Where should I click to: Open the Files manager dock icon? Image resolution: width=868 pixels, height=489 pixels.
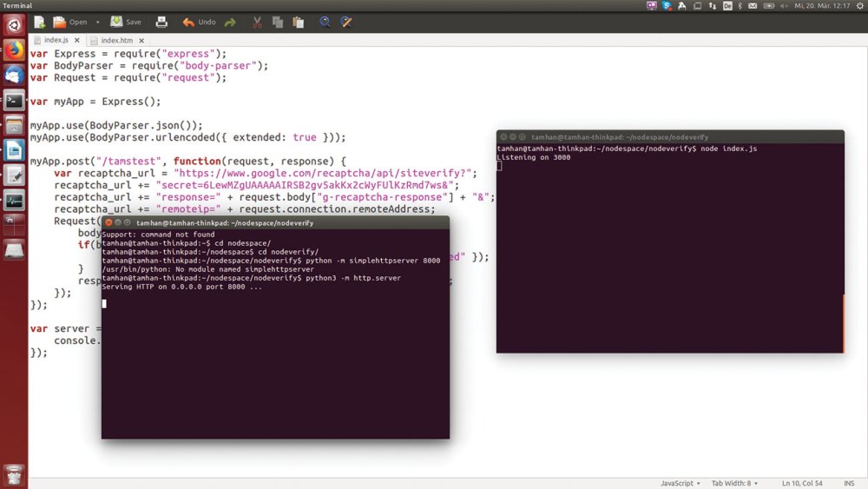click(x=14, y=126)
